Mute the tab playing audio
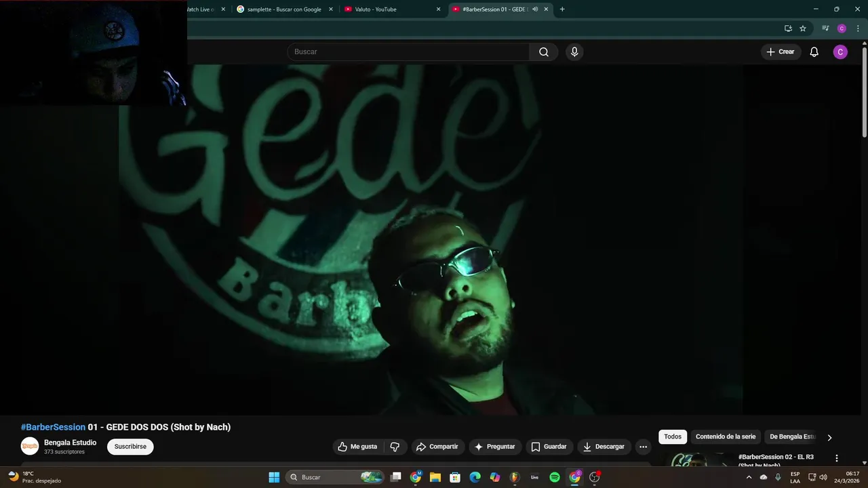Viewport: 868px width, 488px height. coord(535,9)
